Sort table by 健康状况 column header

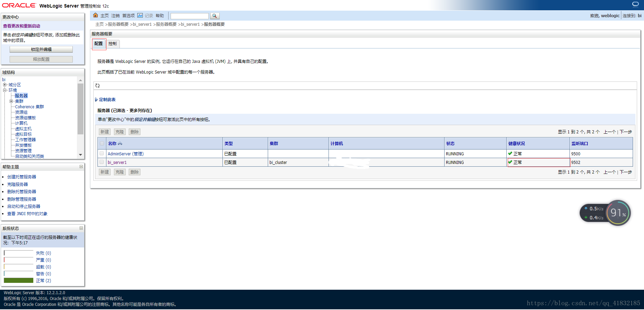(517, 144)
